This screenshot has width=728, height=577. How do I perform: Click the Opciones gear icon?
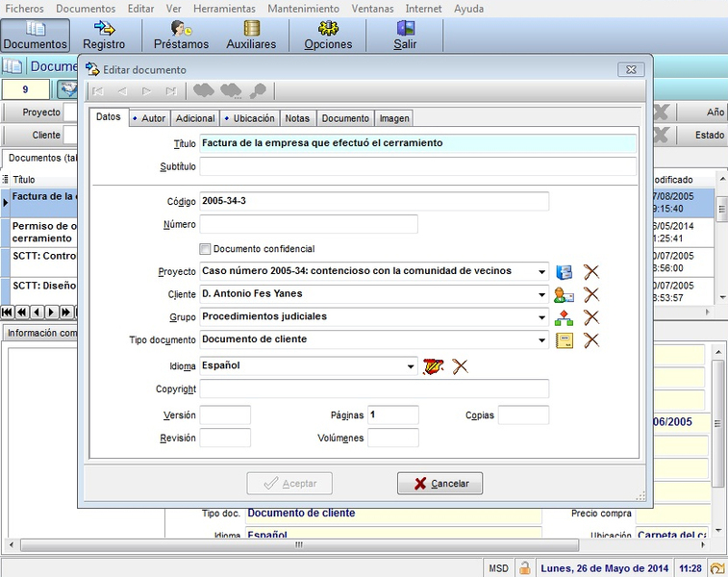coord(328,29)
